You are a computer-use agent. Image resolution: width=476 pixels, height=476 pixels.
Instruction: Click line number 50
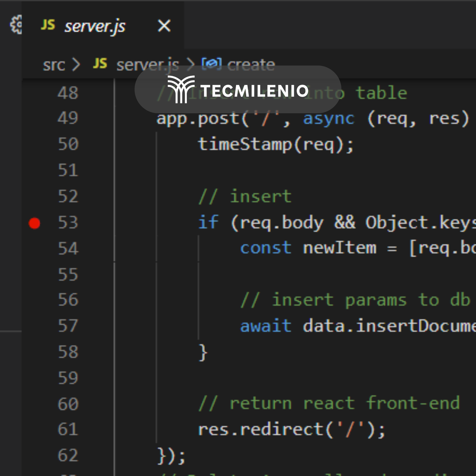pyautogui.click(x=68, y=144)
